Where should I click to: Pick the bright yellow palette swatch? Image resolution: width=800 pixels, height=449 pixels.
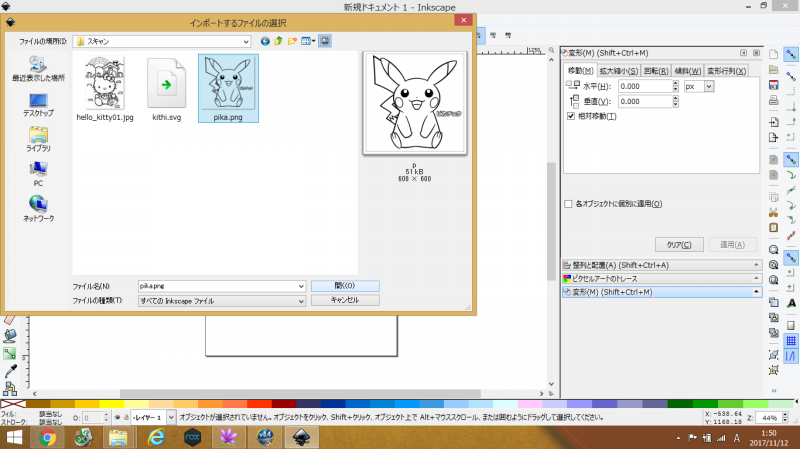pyautogui.click(x=112, y=404)
